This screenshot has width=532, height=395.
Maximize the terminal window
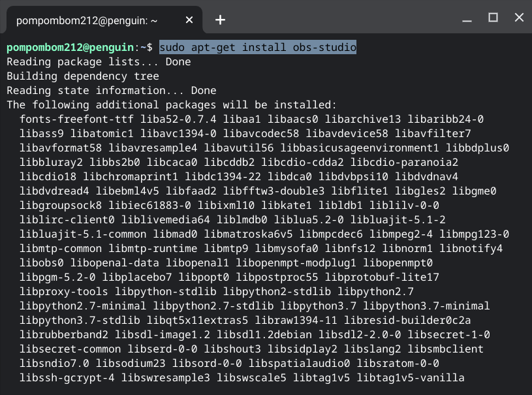[x=493, y=18]
